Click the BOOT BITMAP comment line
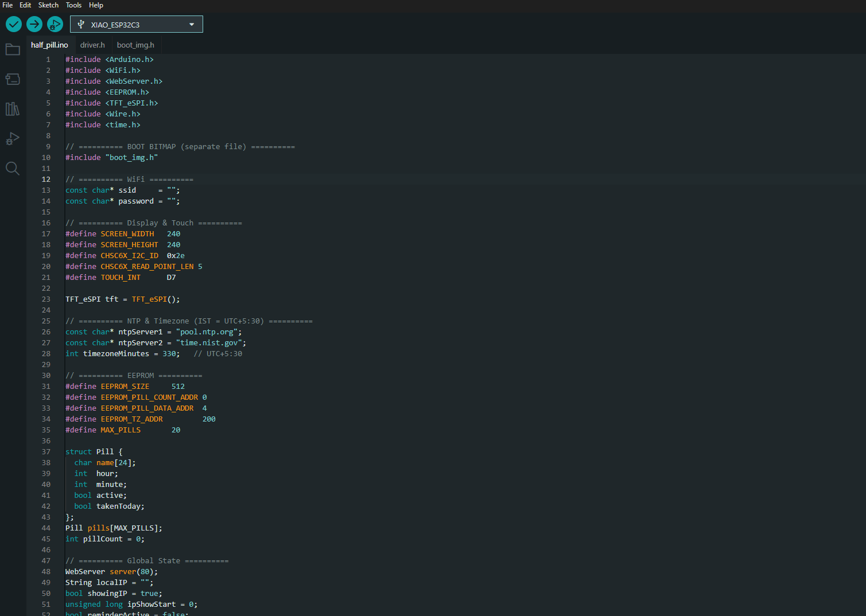 [x=180, y=147]
